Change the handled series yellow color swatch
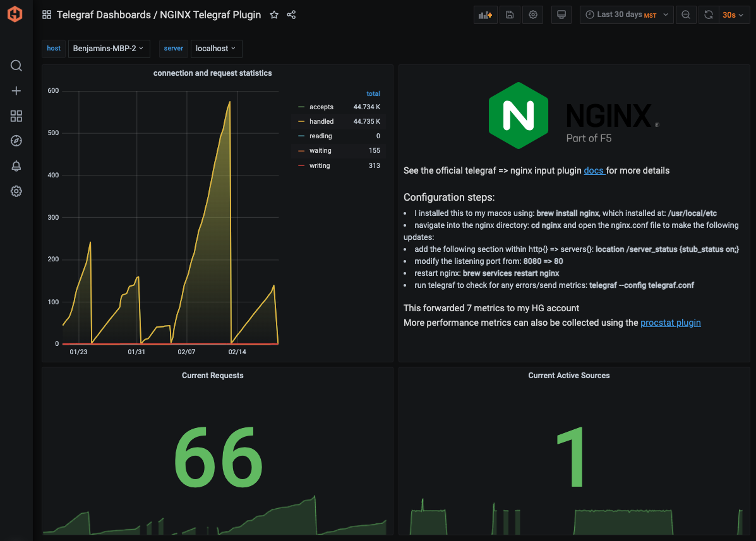756x541 pixels. (301, 121)
